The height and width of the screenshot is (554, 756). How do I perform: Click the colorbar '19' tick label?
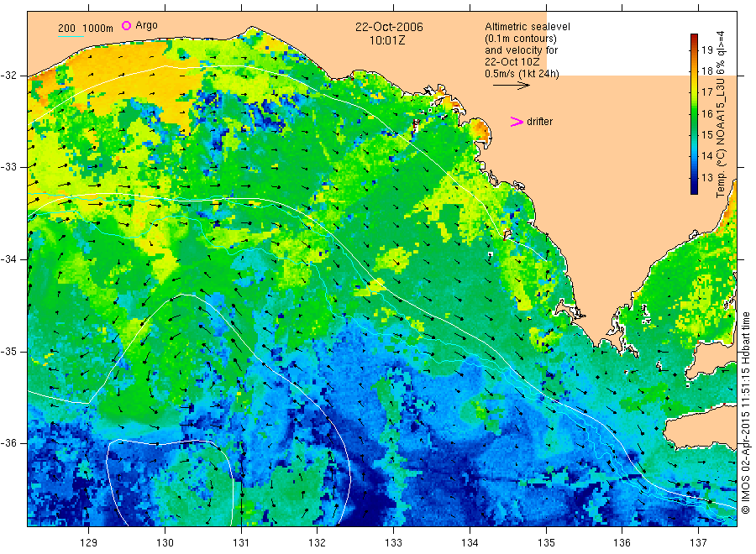(x=706, y=50)
